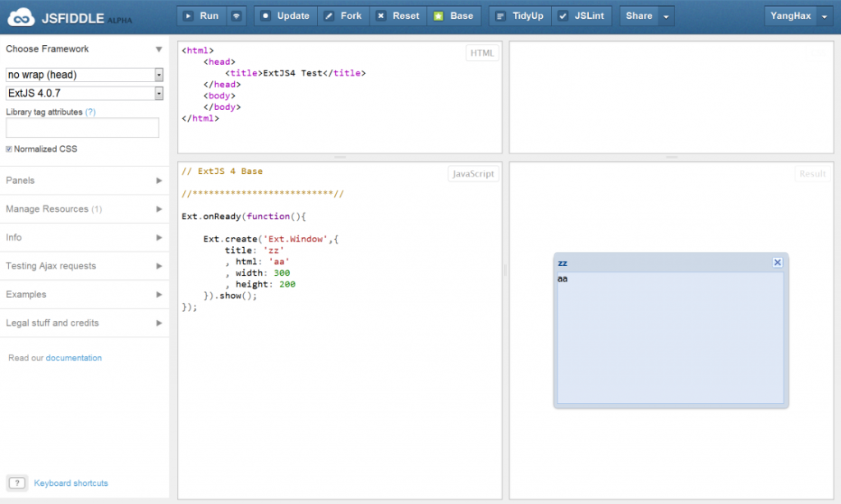Viewport: 841px width, 504px height.
Task: Expand the Examples section
Action: tap(85, 295)
